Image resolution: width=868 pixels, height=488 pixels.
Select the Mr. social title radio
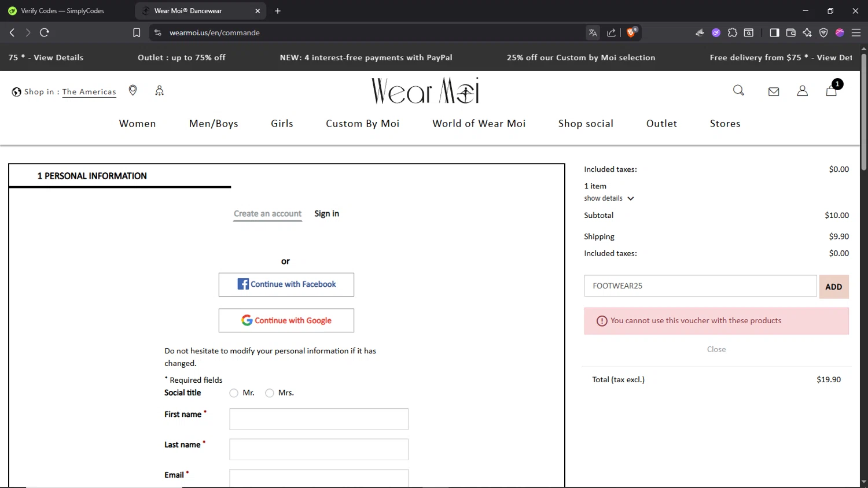pos(234,393)
